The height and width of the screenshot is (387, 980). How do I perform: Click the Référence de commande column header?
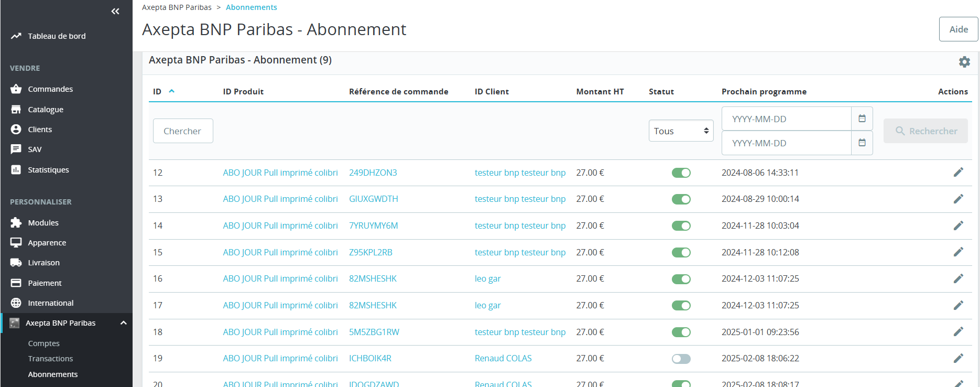(399, 91)
